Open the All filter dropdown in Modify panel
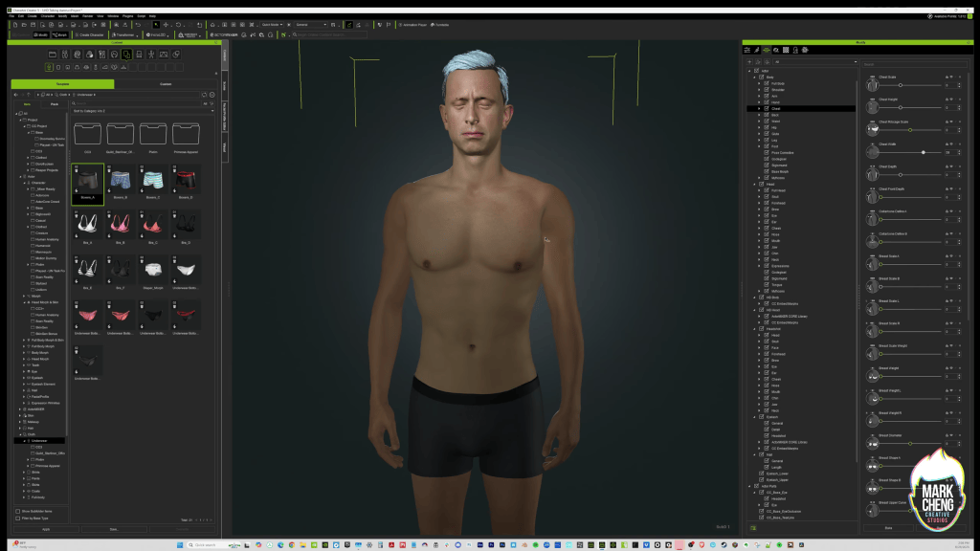 coord(814,62)
